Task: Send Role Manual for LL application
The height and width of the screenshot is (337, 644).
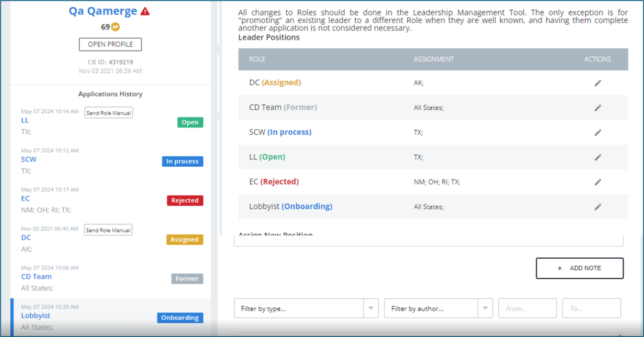Action: click(109, 113)
